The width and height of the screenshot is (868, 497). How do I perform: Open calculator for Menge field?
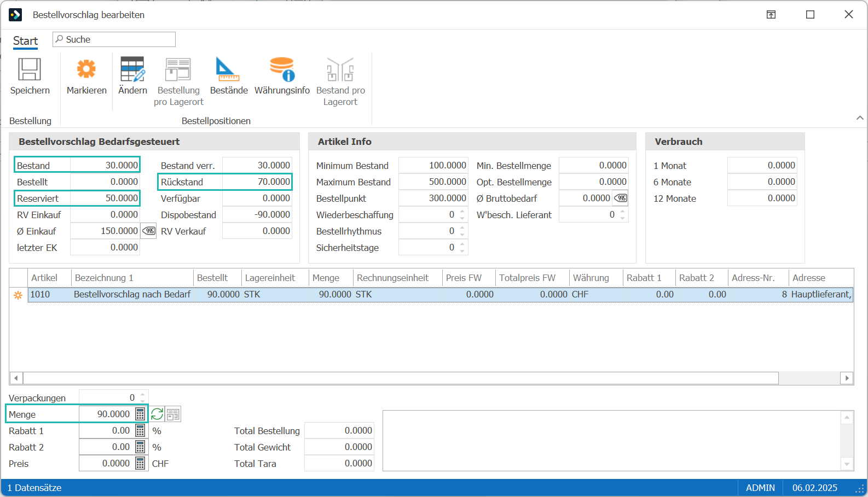point(140,414)
